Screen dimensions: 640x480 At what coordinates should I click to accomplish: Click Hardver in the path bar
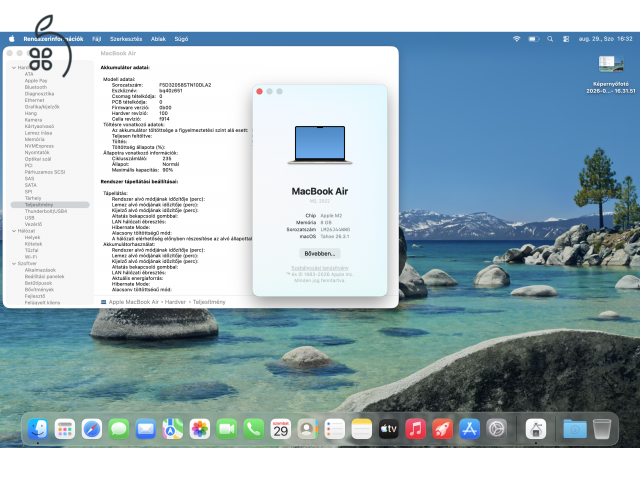[x=176, y=302]
